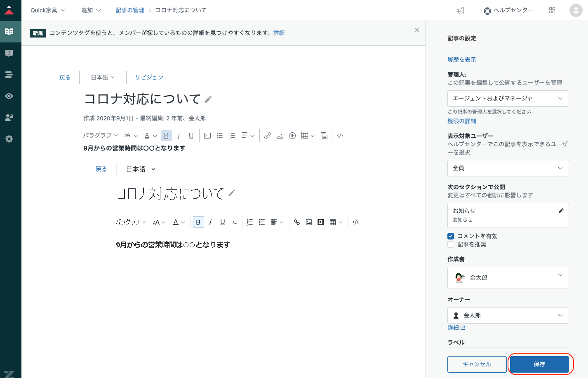Click the お知らせ section selector field

tap(508, 215)
